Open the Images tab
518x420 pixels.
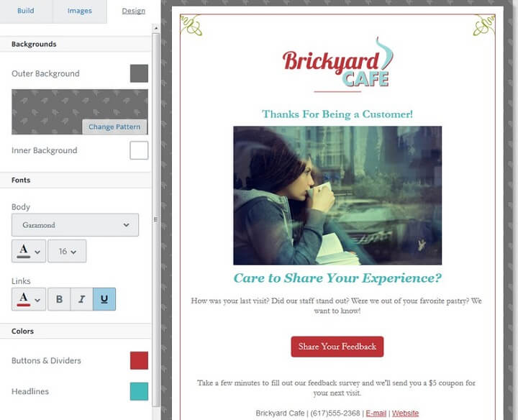tap(79, 11)
